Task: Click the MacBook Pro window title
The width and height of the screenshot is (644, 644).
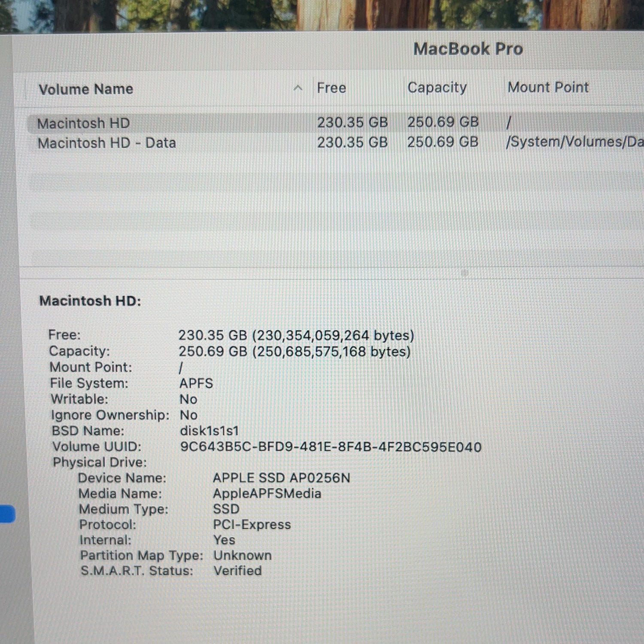Action: tap(468, 49)
